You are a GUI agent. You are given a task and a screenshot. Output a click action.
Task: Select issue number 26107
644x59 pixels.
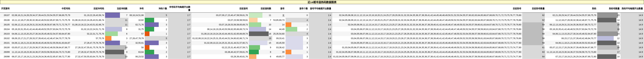click(x=7, y=15)
